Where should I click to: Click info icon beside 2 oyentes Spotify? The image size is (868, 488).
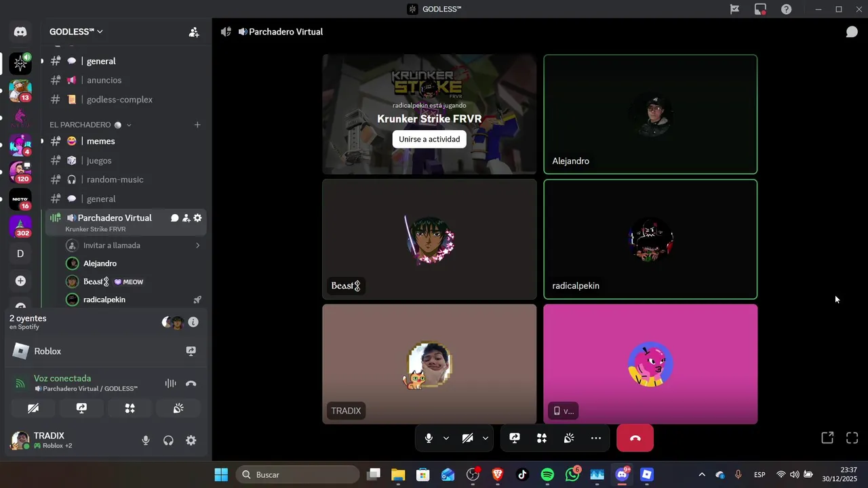pyautogui.click(x=193, y=322)
